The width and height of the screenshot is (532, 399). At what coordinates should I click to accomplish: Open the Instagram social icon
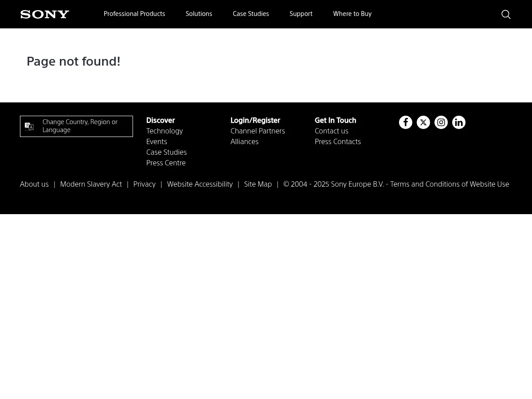[441, 122]
